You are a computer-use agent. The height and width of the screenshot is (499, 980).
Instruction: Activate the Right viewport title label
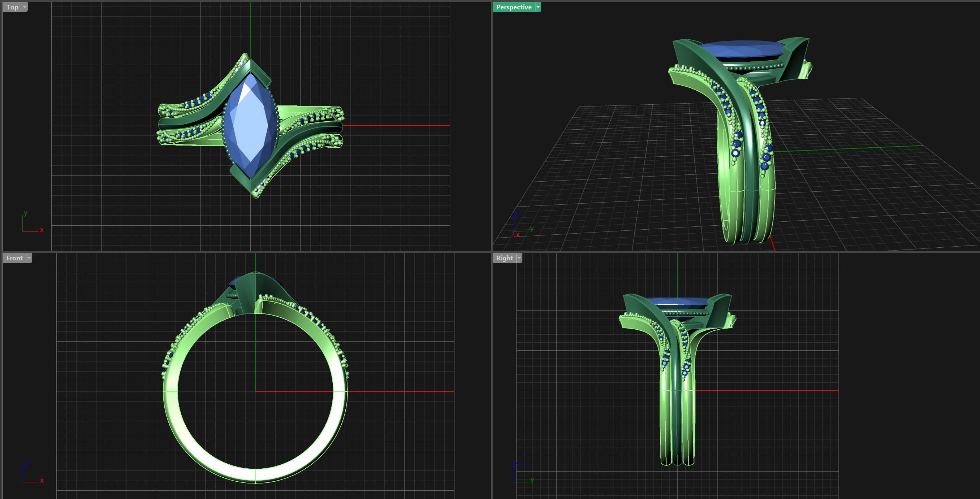point(505,258)
